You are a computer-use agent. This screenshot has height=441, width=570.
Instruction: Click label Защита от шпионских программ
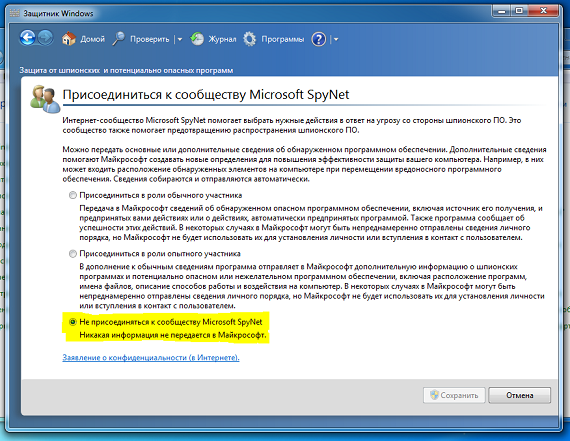coord(126,70)
